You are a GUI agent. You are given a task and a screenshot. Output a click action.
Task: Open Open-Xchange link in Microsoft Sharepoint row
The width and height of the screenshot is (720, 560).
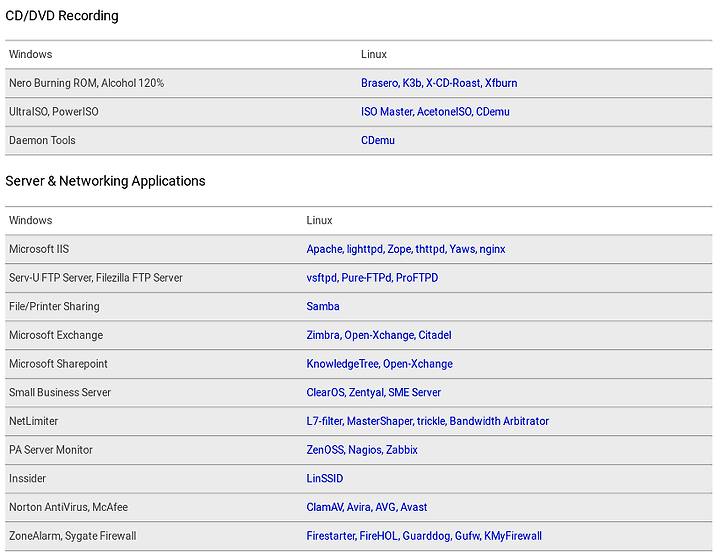(x=418, y=364)
